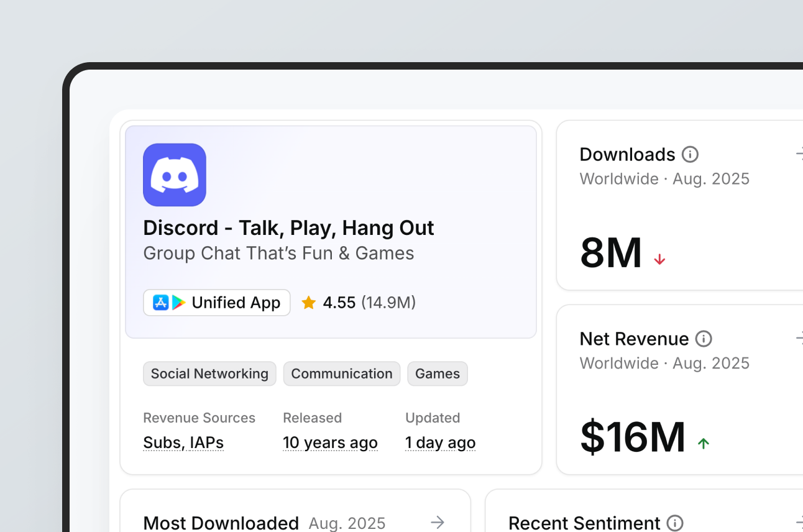
Task: Select the Social Networking category tag
Action: (209, 374)
